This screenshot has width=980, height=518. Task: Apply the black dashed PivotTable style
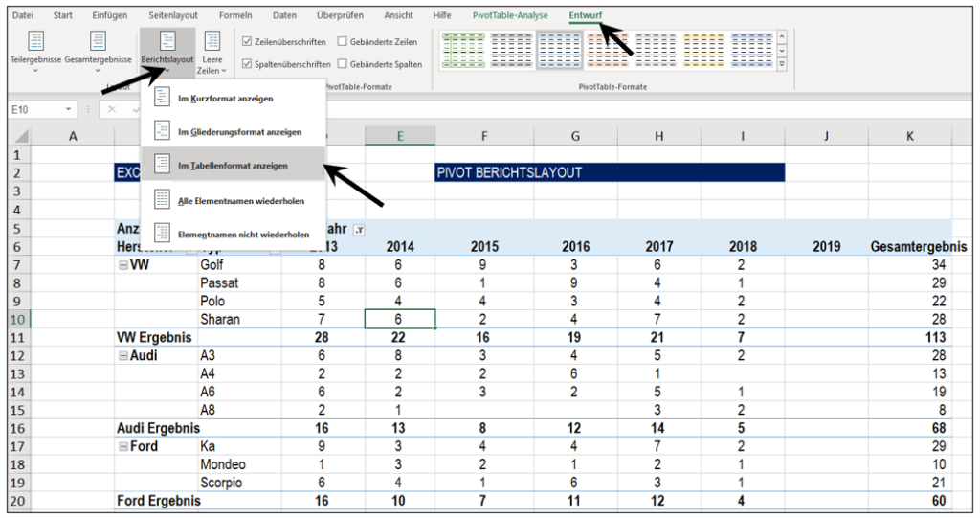coord(511,50)
